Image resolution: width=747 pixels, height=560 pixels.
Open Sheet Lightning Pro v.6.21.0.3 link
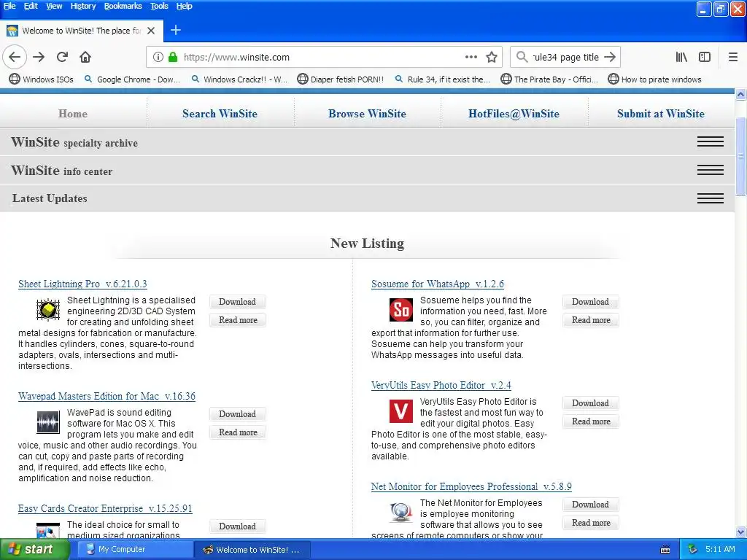coord(82,284)
